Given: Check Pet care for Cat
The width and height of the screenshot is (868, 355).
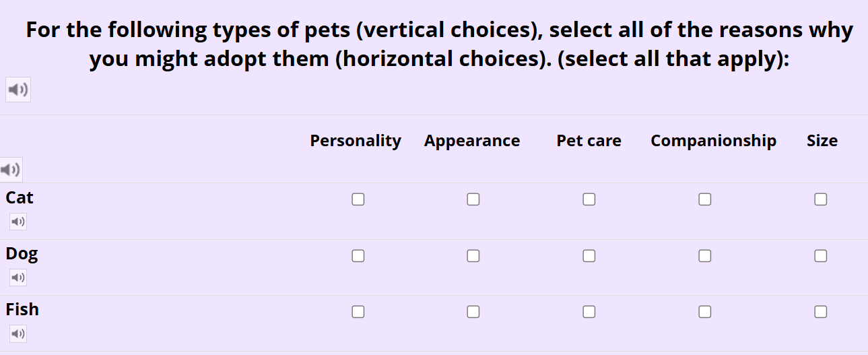Looking at the screenshot, I should pos(589,199).
